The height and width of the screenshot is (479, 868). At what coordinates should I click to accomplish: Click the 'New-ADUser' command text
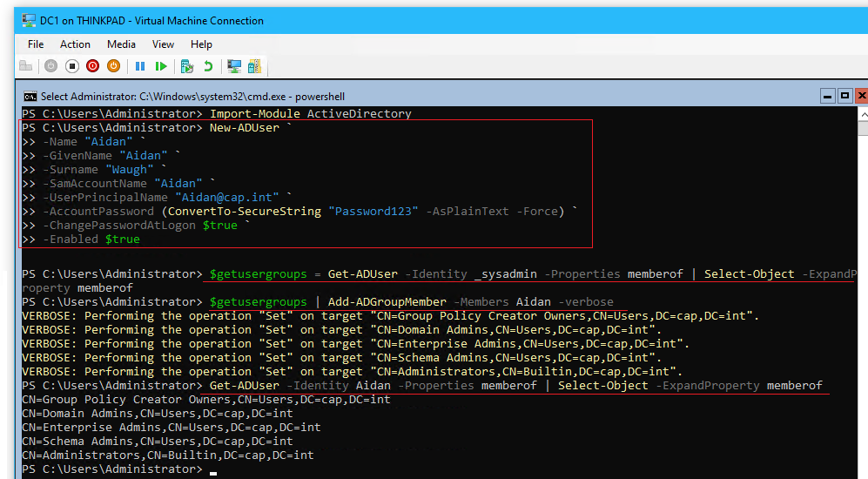[245, 127]
